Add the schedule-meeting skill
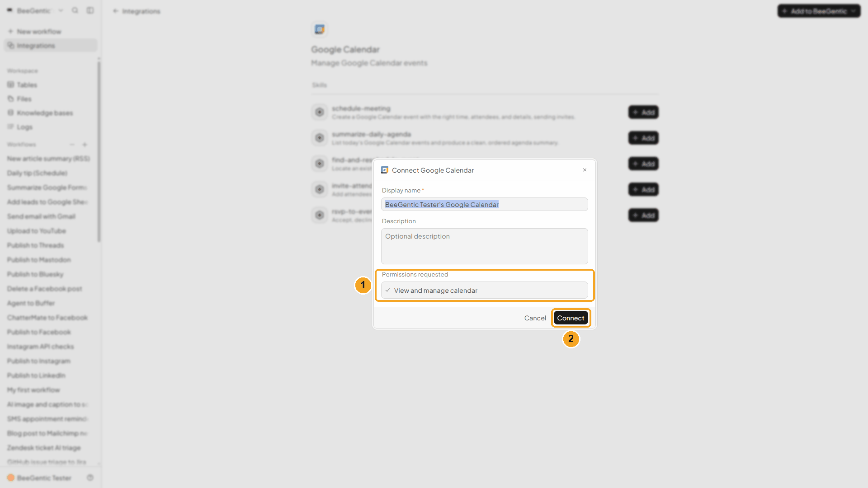 point(643,112)
